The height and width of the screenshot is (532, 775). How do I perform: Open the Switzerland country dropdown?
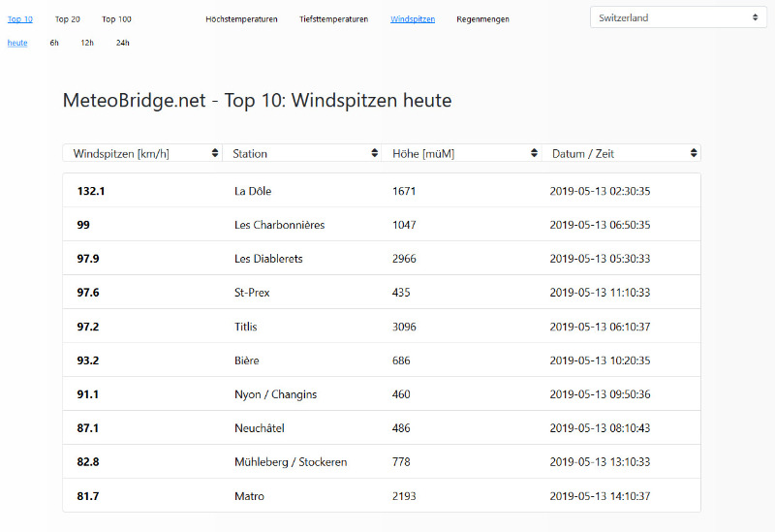pos(677,17)
